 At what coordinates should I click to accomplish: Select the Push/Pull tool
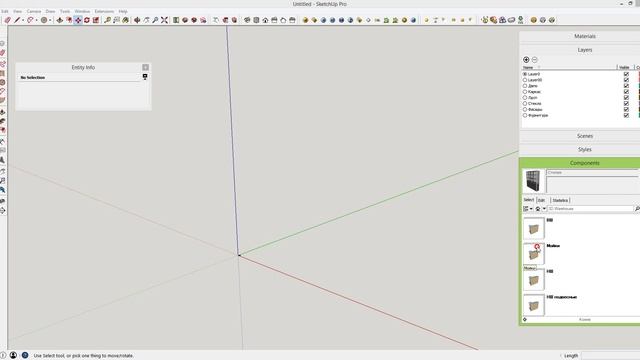(x=60, y=20)
